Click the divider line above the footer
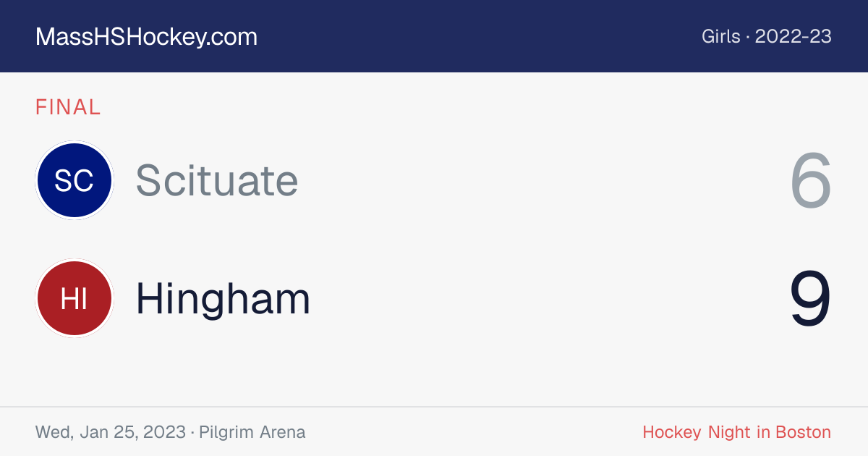The height and width of the screenshot is (456, 868). point(434,407)
